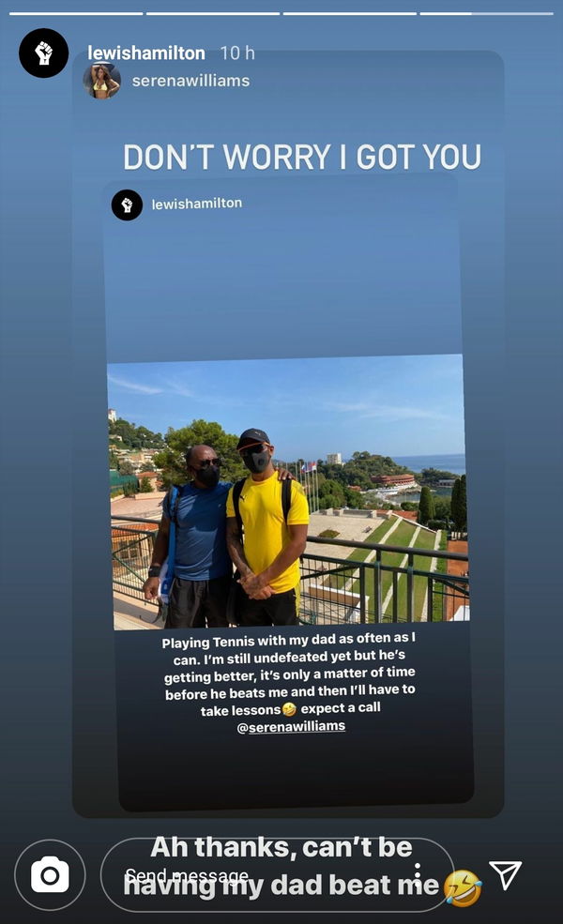
Task: Tap the fist avatar inside reshared story
Action: pyautogui.click(x=127, y=205)
